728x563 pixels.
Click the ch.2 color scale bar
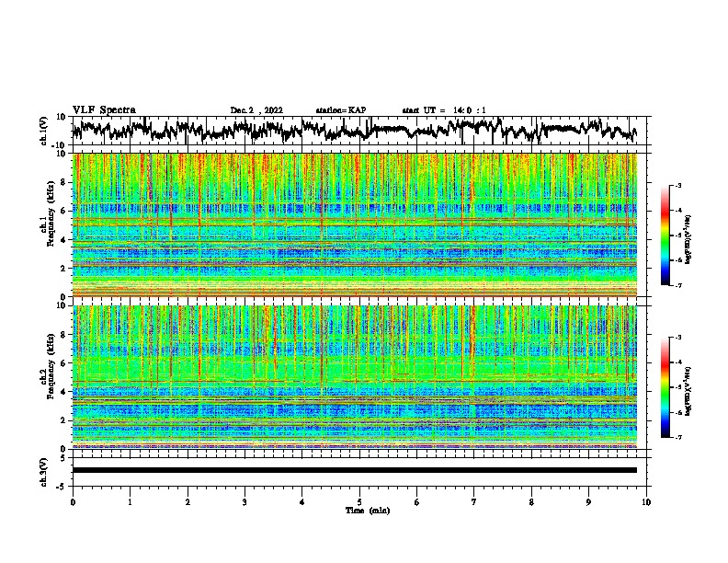pos(665,387)
